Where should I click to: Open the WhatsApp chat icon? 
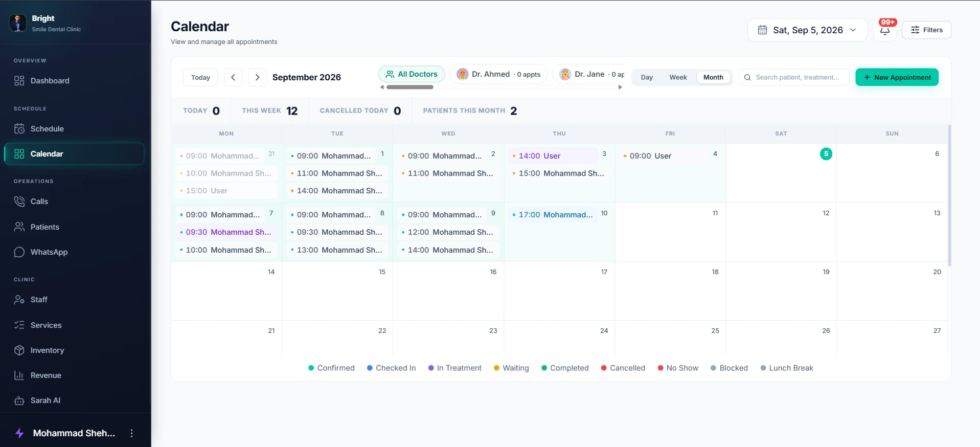click(19, 252)
